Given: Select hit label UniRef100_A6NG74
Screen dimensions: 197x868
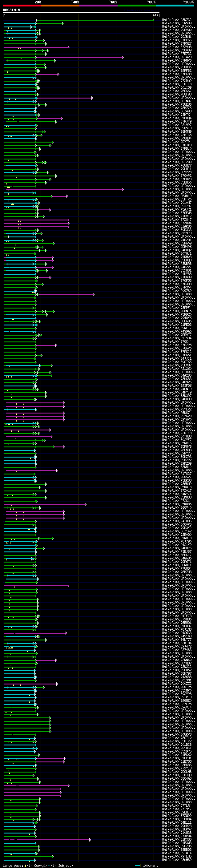Looking at the screenshot, I should 177,412.
